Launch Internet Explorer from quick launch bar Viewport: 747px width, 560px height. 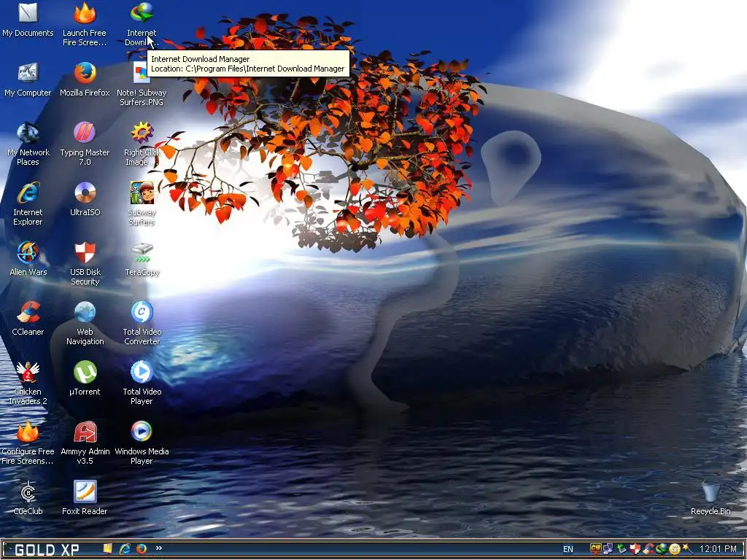(x=124, y=548)
